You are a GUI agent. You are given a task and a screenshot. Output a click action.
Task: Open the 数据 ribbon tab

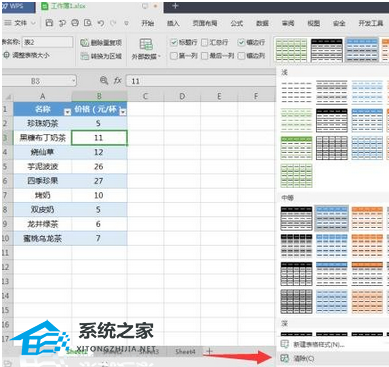[262, 23]
